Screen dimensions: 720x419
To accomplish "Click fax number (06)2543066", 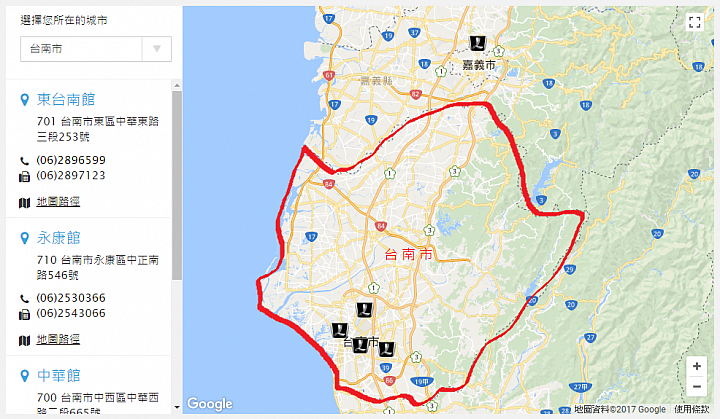I will pos(71,313).
